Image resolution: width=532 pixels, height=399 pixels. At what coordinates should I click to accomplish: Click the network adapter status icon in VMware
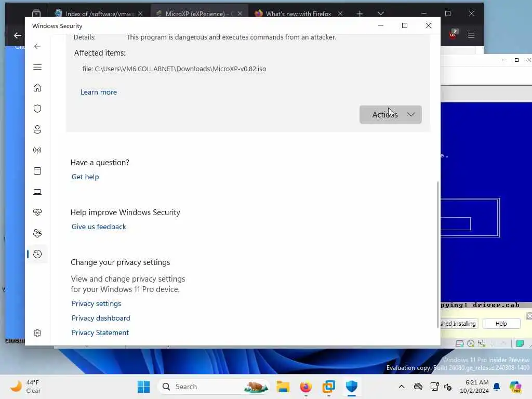click(482, 343)
